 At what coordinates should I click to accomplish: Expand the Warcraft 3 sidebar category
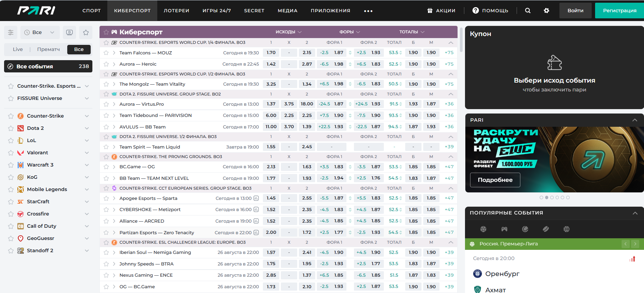87,165
